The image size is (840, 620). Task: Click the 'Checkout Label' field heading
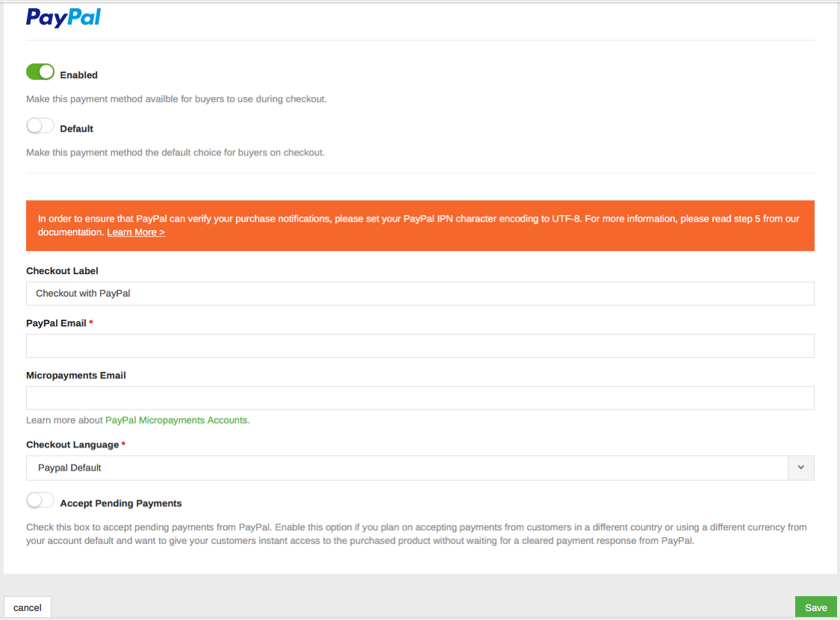62,271
